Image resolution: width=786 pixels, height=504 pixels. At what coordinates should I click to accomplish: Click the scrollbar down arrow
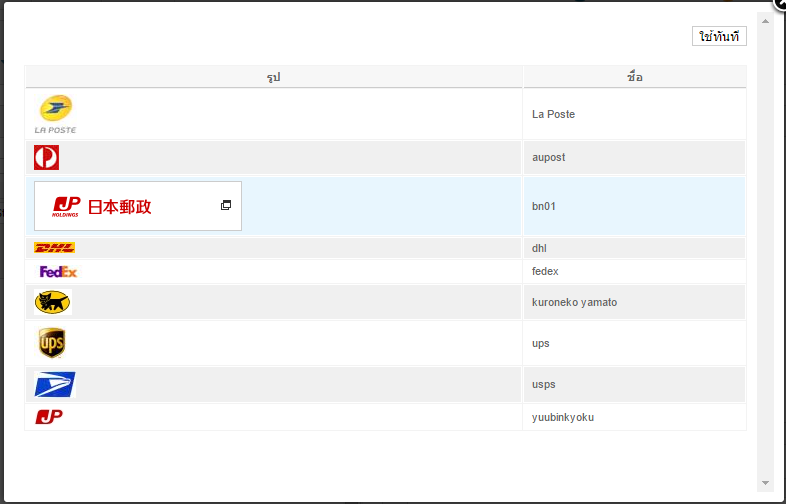pos(765,483)
